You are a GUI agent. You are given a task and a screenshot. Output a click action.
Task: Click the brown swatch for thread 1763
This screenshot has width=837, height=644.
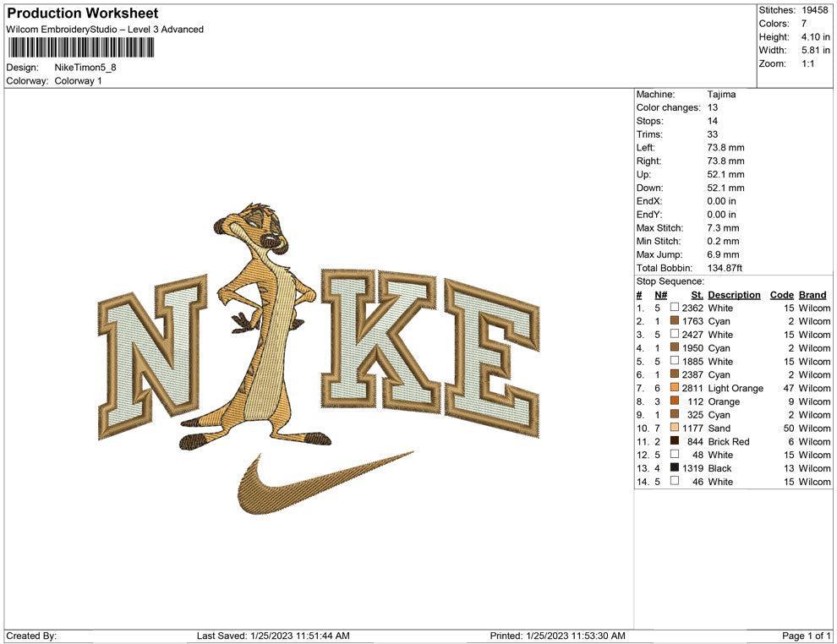coord(675,320)
